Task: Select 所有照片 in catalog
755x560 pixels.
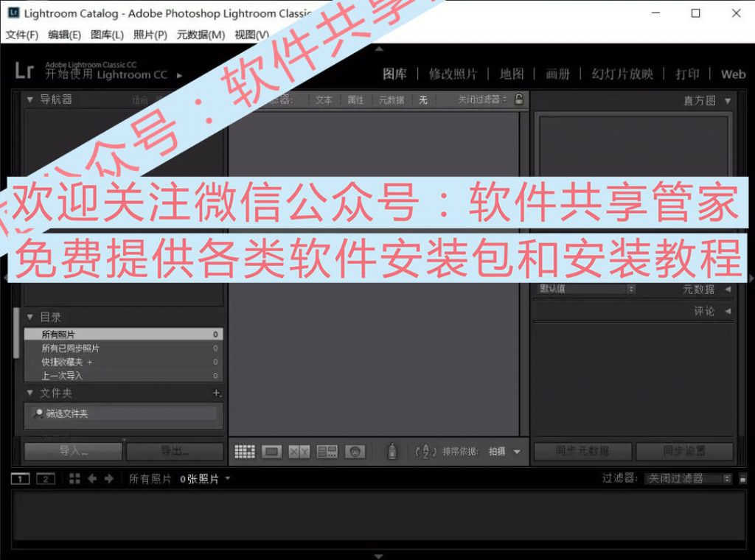Action: click(123, 335)
